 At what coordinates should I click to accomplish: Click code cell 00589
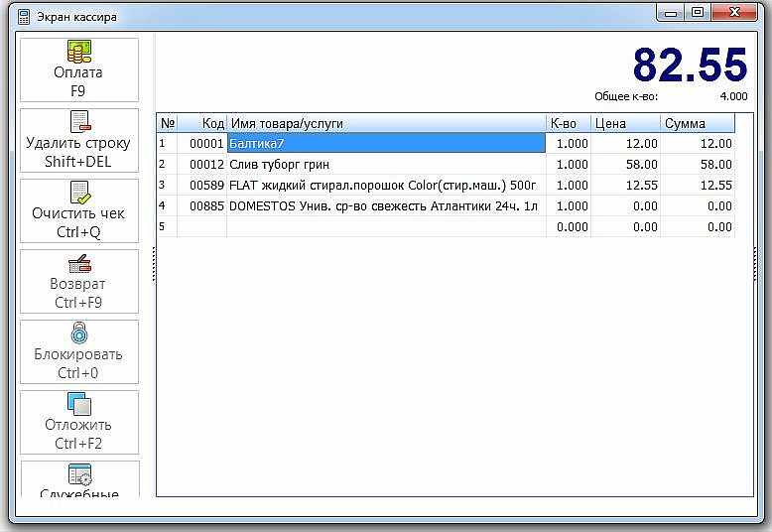[201, 186]
